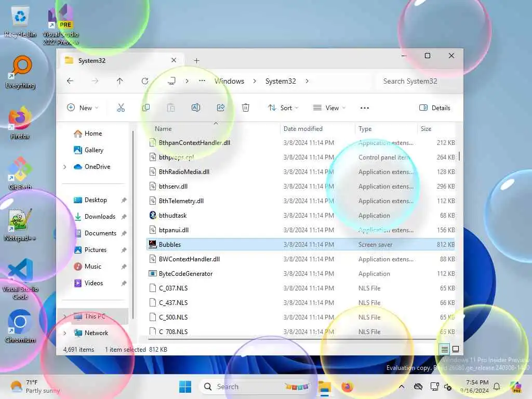Expand the Network tree node
Screen dimensions: 532x399
click(x=65, y=333)
